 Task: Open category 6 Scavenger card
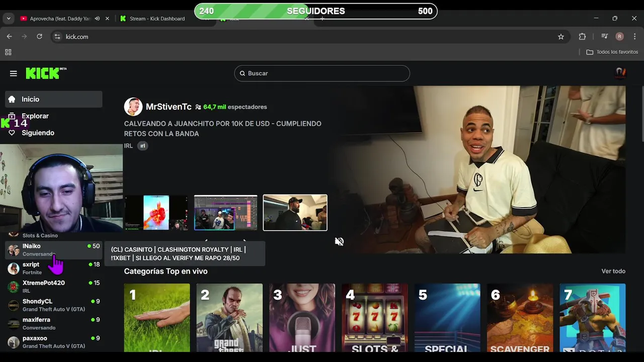coord(520,318)
